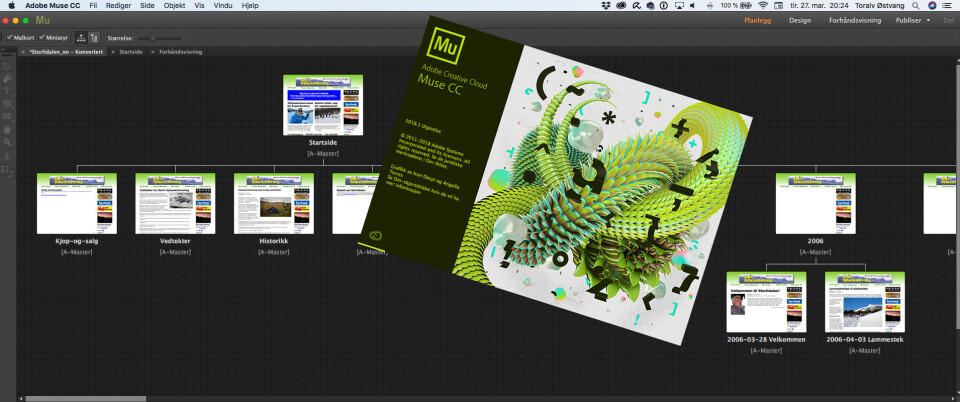Open the Vis menu
960x402 pixels.
[199, 6]
